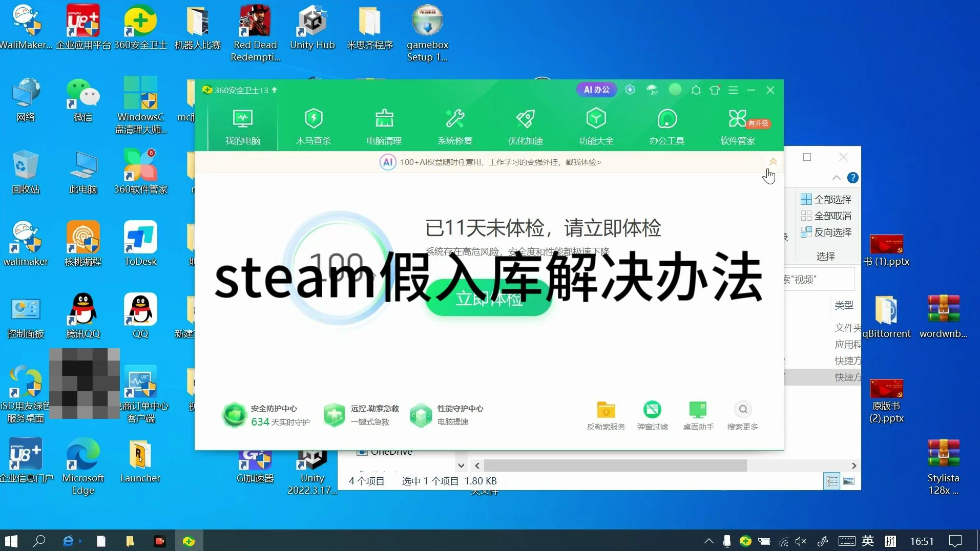Switch to the 电脑清理 tab

[x=384, y=127]
